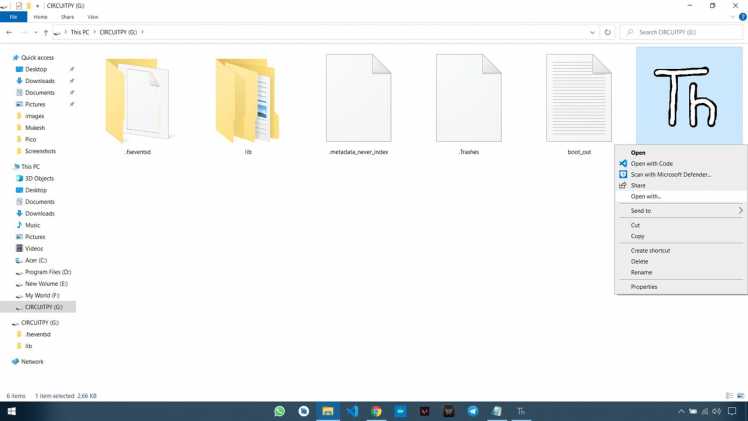Image resolution: width=748 pixels, height=421 pixels.
Task: Select the boot_out text file icon
Action: [579, 98]
